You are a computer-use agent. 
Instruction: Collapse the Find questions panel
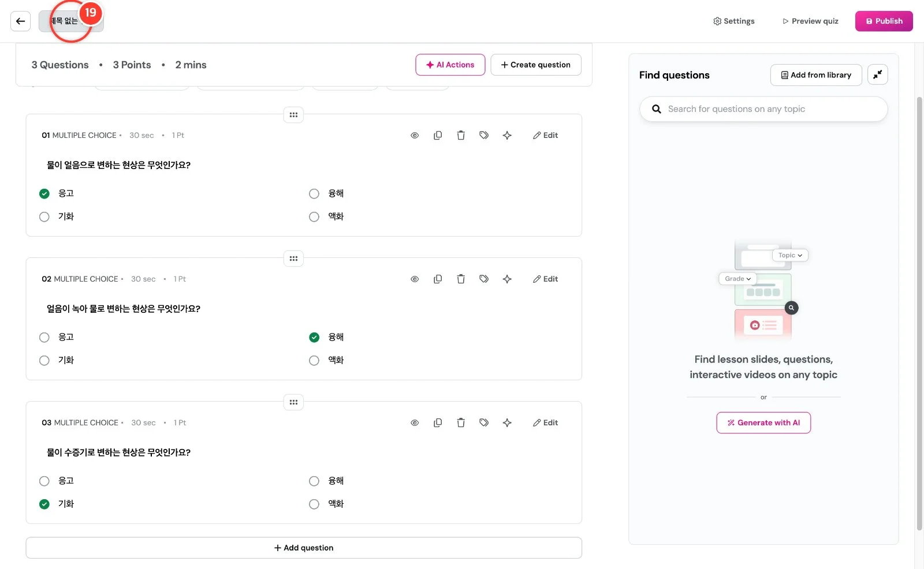tap(877, 75)
